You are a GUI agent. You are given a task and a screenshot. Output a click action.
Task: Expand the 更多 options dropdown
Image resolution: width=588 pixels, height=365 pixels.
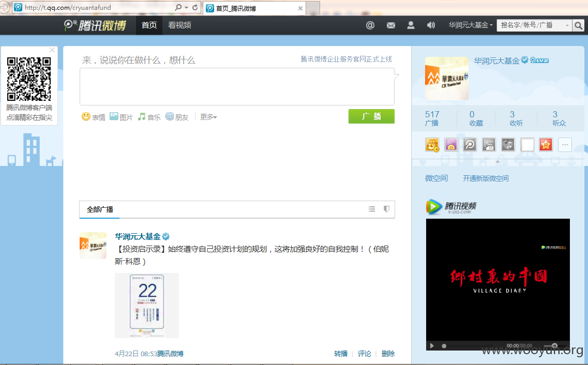(208, 117)
